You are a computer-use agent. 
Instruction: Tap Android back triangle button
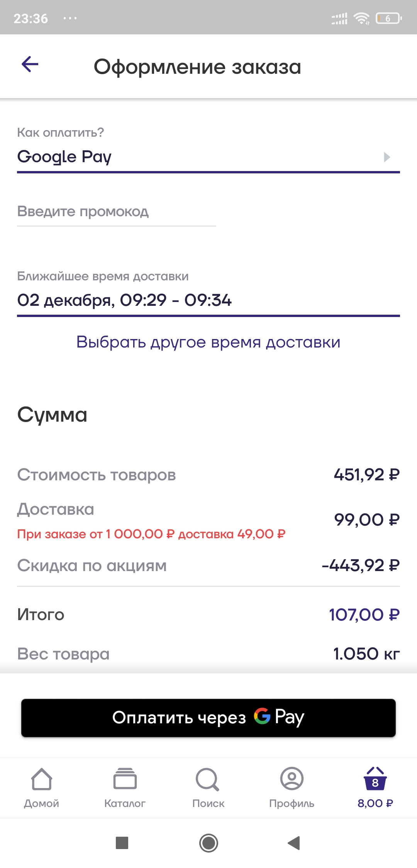tap(294, 843)
